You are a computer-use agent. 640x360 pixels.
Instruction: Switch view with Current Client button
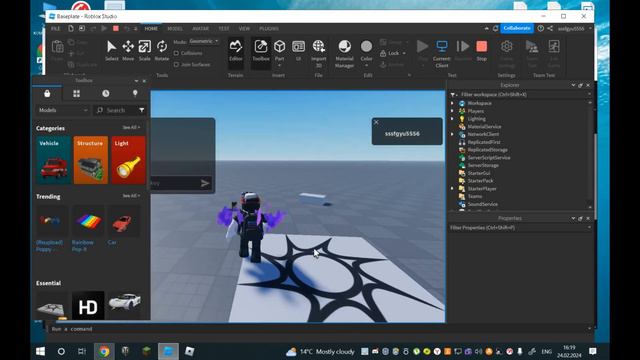click(x=442, y=52)
